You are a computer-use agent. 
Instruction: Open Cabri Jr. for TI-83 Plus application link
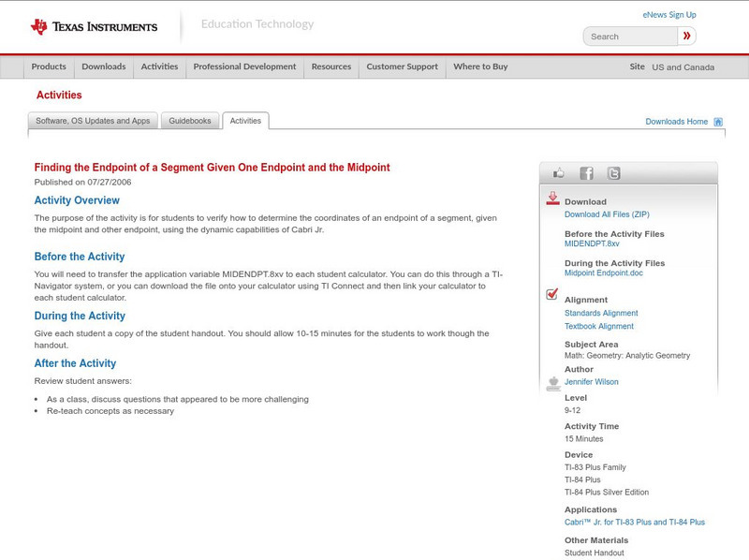[635, 523]
